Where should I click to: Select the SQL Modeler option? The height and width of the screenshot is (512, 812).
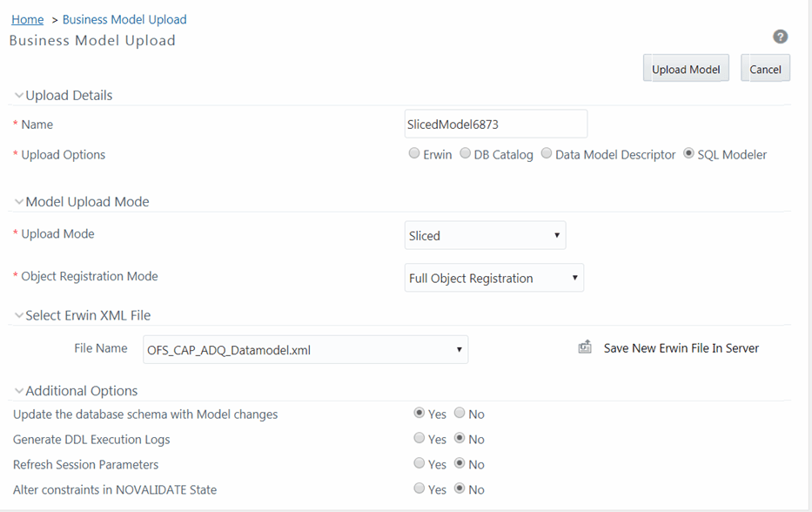pos(688,152)
